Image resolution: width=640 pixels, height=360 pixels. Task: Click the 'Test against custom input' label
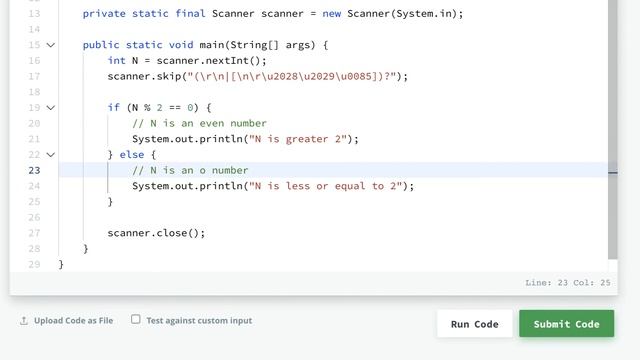coord(199,321)
